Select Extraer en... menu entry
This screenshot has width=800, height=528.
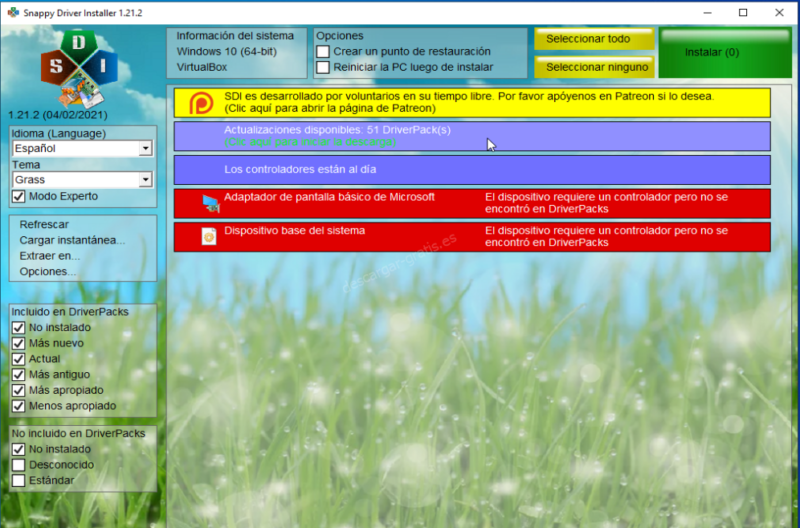[x=49, y=256]
